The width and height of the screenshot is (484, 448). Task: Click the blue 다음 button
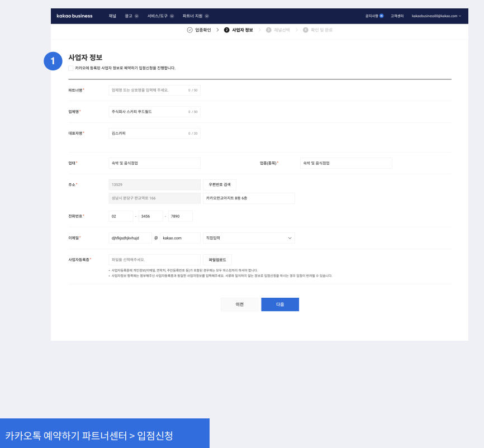coord(280,304)
